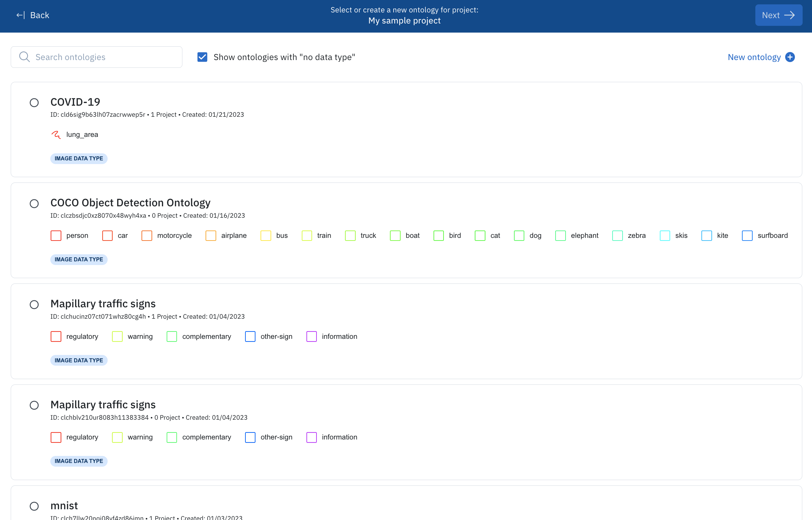Viewport: 812px width, 520px height.
Task: Click the lung_area segmentation squiggle icon
Action: (56, 135)
